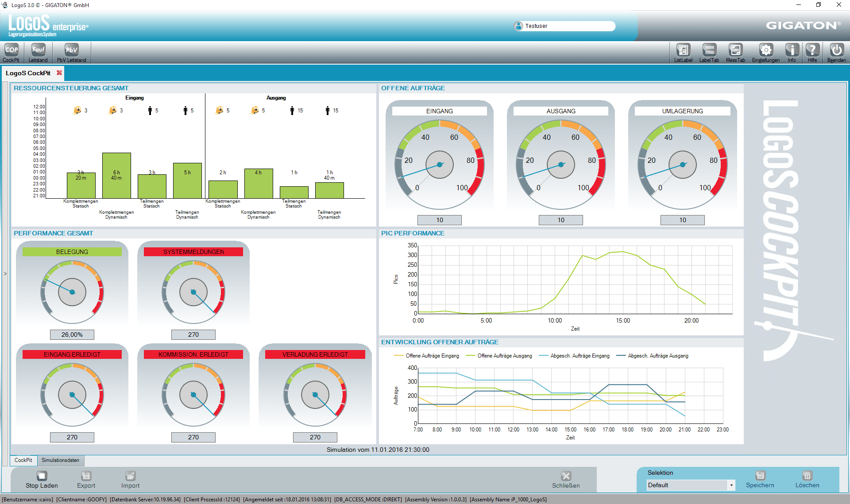Click legend entry 'Offene Aufträge Ausgang'
Viewport: 850px width, 504px height.
click(x=499, y=356)
